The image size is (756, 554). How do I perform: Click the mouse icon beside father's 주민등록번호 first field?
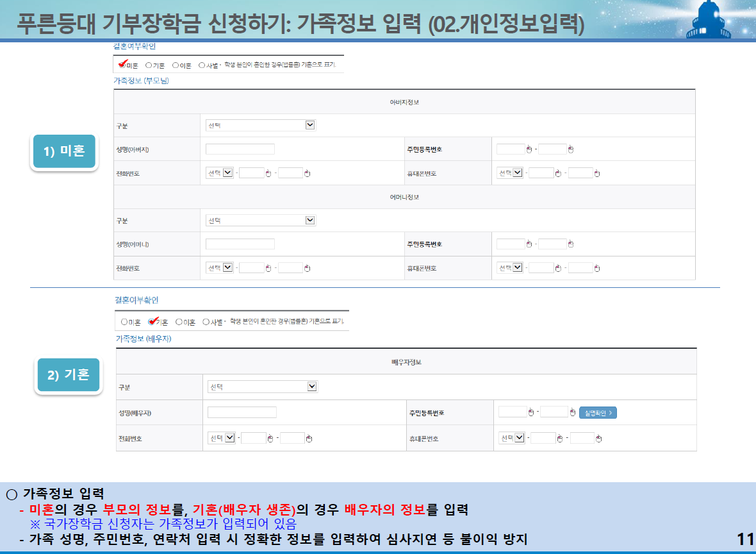click(x=529, y=148)
